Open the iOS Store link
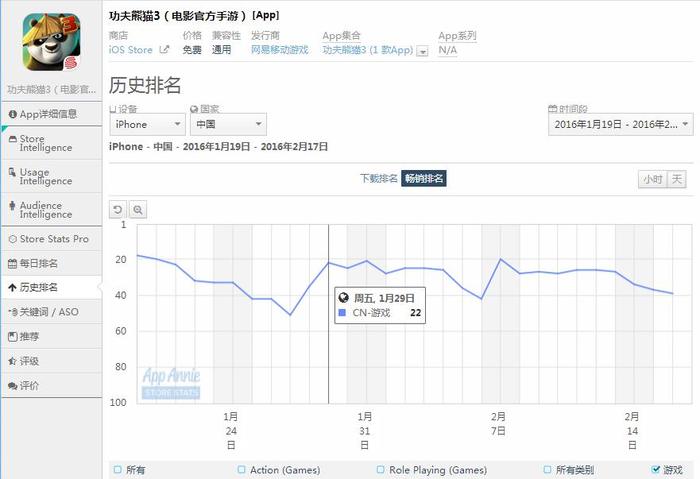The width and height of the screenshot is (700, 479). (x=131, y=50)
